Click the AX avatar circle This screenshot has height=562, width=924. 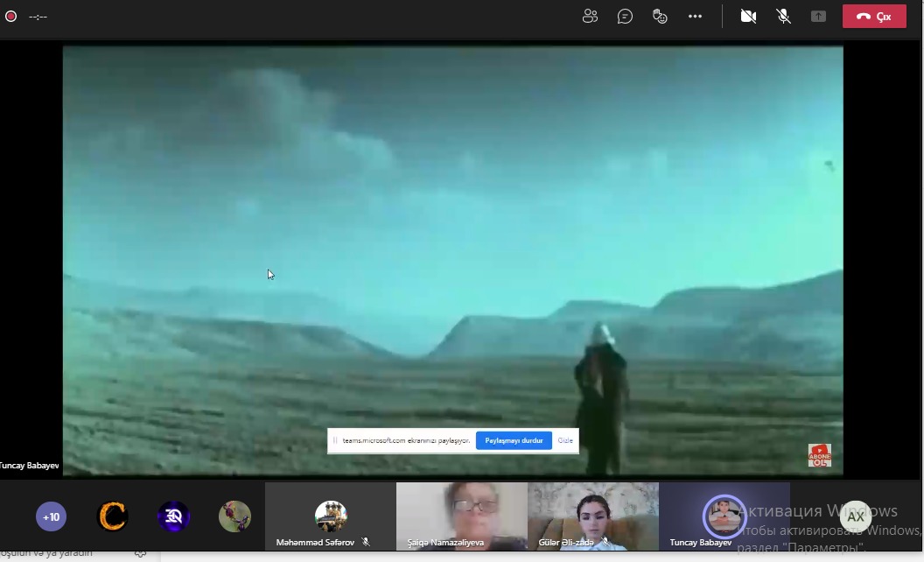(856, 516)
